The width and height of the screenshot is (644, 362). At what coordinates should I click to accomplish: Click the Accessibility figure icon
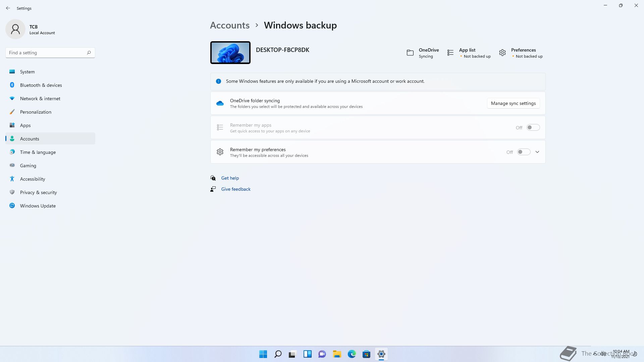[12, 179]
